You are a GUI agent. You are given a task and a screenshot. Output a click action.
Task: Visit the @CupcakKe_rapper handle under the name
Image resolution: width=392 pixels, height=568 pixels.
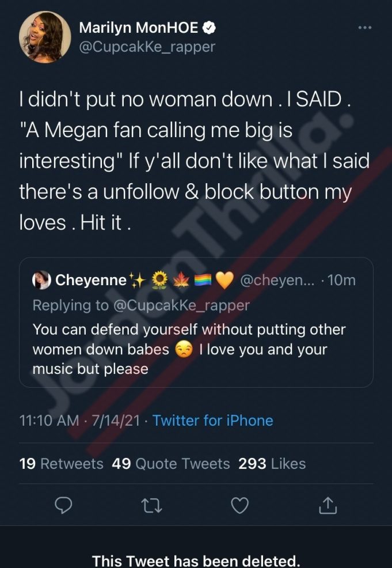pyautogui.click(x=146, y=46)
